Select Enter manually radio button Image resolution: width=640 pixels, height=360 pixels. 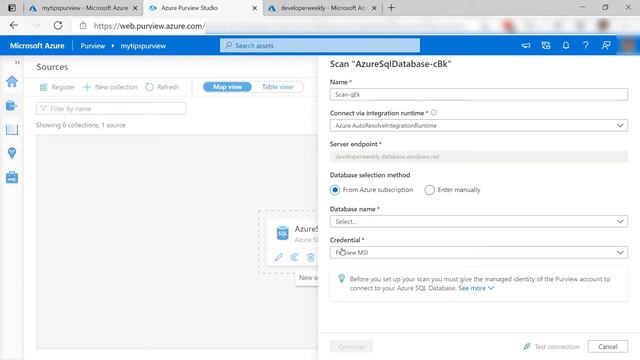click(429, 190)
